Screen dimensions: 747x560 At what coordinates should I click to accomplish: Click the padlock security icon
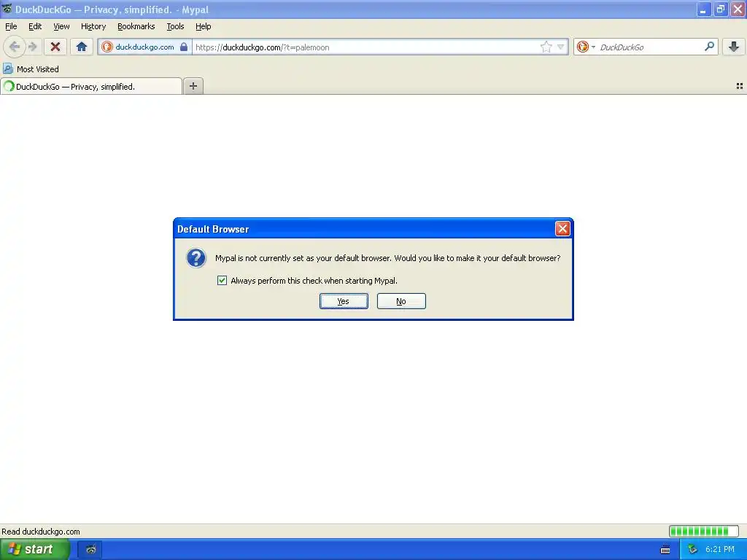(183, 47)
